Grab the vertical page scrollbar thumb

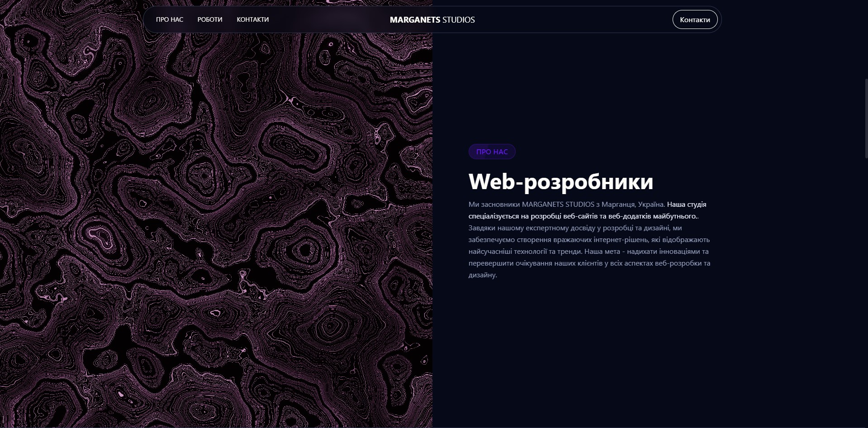866,118
